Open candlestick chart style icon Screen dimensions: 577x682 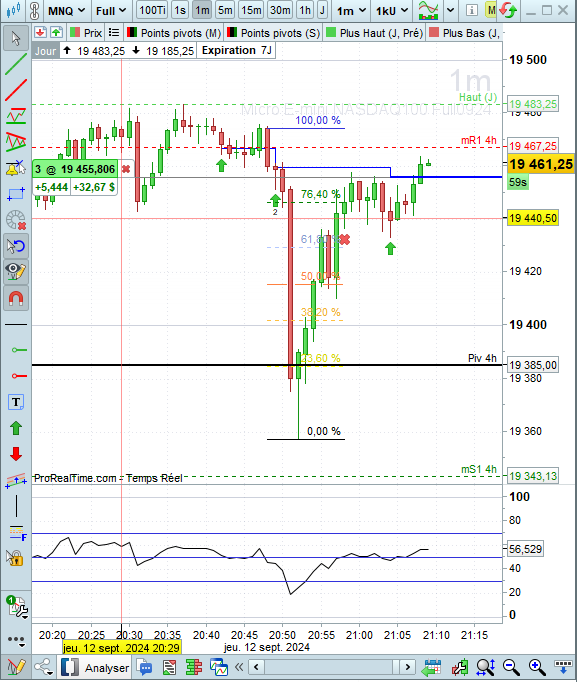14,10
